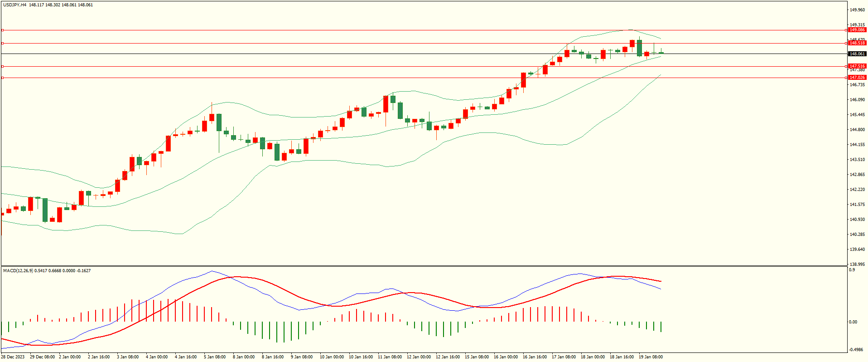Image resolution: width=868 pixels, height=362 pixels.
Task: Click the 16 Jan 00:00 time label
Action: [x=506, y=357]
